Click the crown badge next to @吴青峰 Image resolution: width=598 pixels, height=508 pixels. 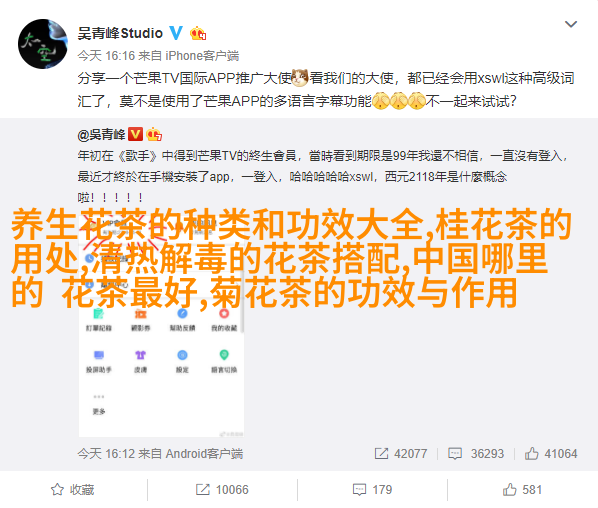click(154, 134)
